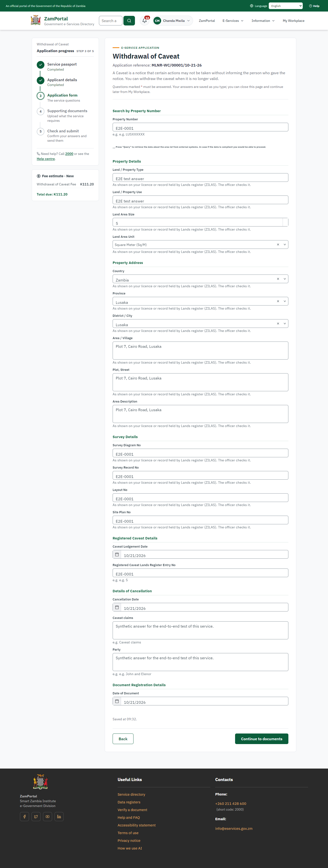This screenshot has width=328, height=868.
Task: Open the footer LinkedIn icon
Action: click(x=59, y=817)
